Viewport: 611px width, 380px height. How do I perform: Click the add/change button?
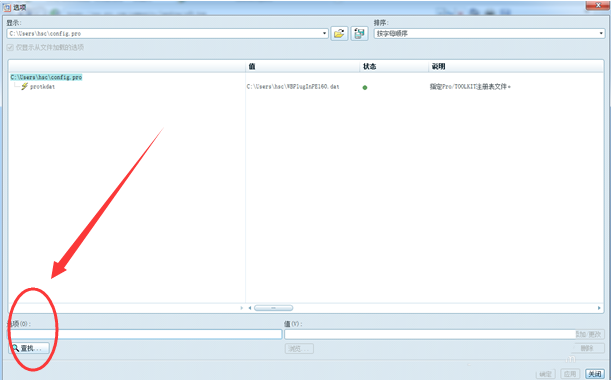coord(589,334)
